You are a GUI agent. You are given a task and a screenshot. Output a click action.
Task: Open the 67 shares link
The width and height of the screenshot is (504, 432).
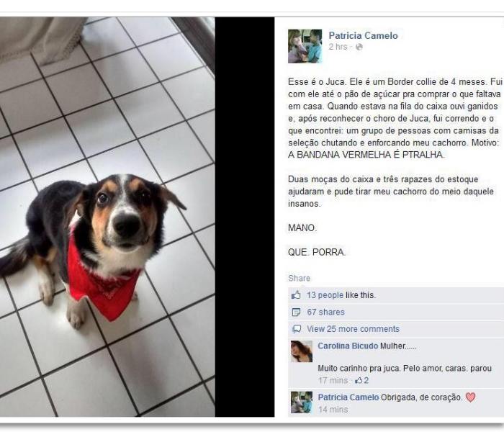325,312
